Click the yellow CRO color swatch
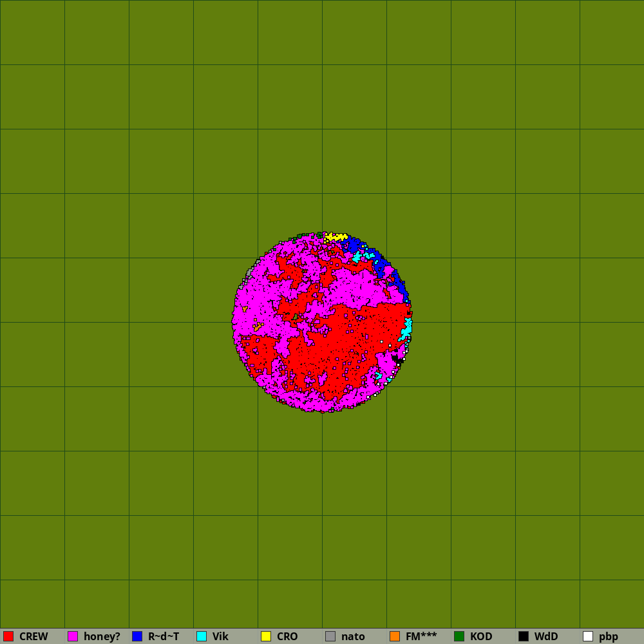 coord(266,636)
